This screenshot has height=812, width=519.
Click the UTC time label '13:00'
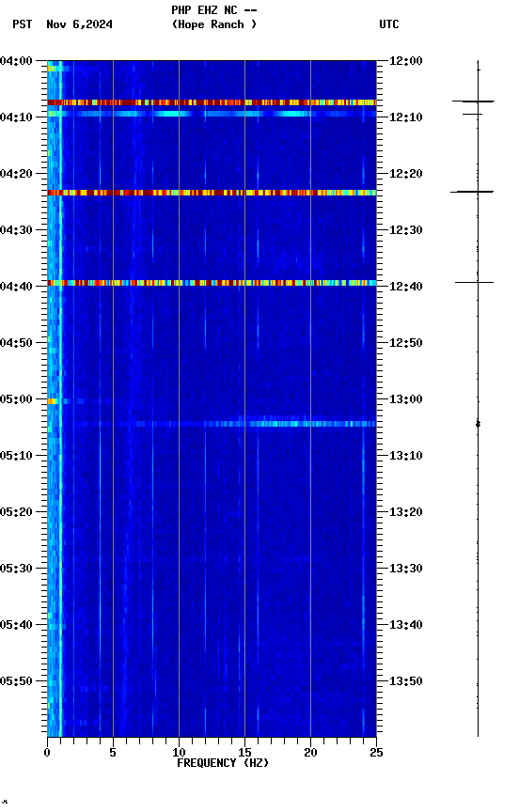(x=406, y=399)
